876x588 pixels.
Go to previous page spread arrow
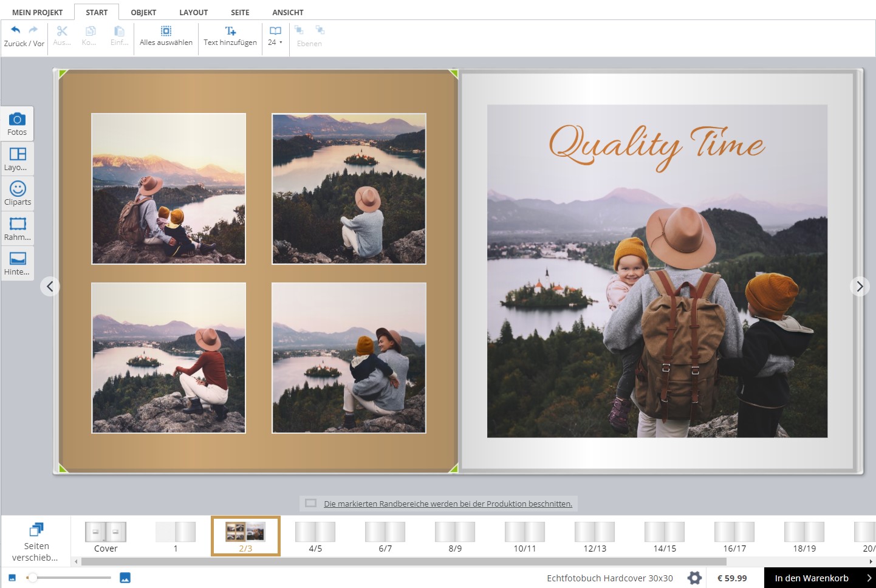click(50, 286)
